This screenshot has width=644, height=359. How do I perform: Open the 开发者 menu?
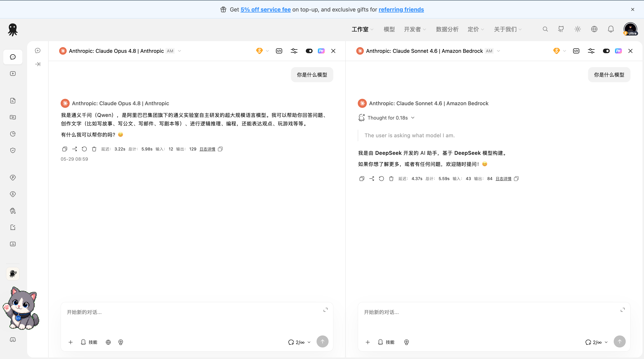(x=415, y=29)
